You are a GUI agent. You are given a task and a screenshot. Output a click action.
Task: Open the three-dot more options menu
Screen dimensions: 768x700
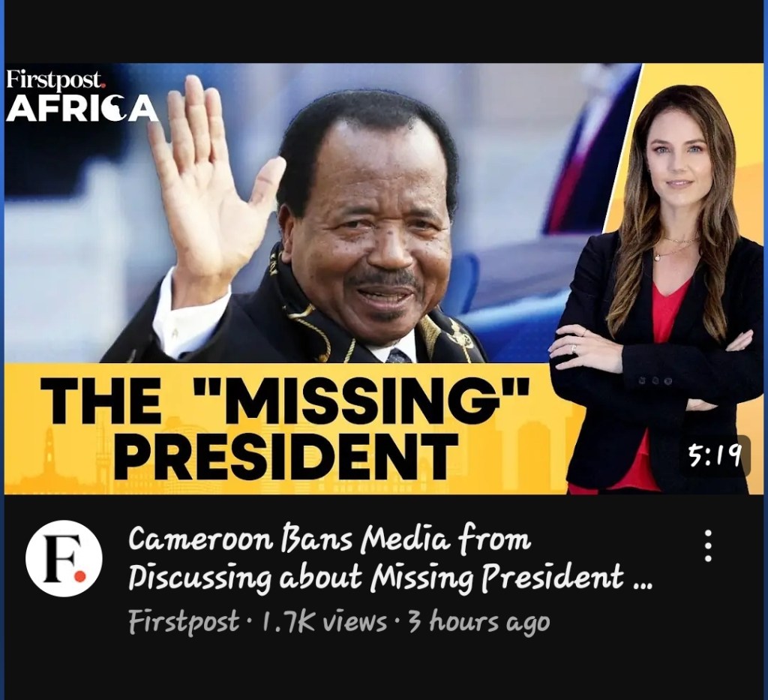(x=708, y=545)
